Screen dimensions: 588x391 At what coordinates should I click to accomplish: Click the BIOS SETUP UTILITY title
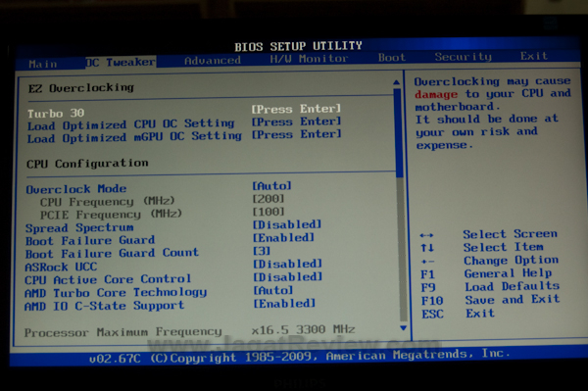click(298, 46)
